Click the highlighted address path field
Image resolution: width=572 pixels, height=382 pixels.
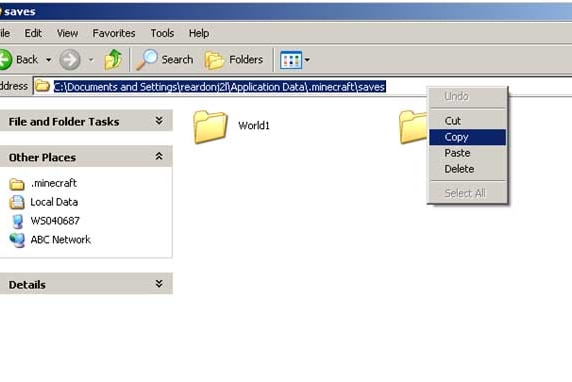pyautogui.click(x=220, y=87)
